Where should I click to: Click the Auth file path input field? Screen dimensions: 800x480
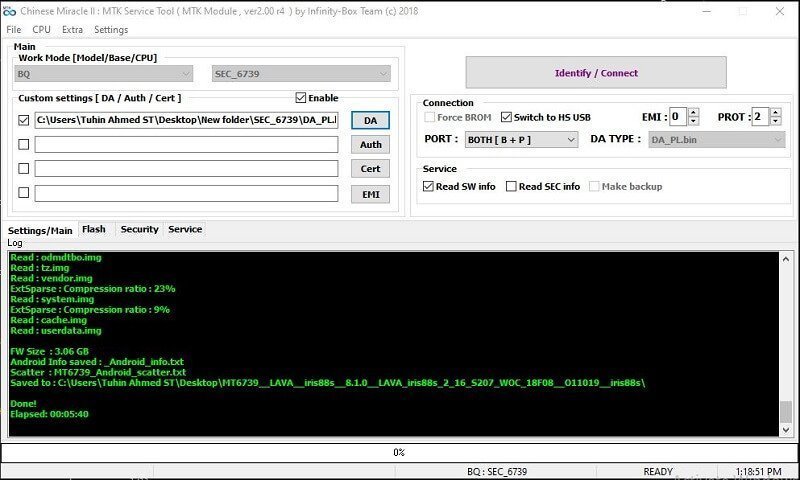[x=186, y=144]
